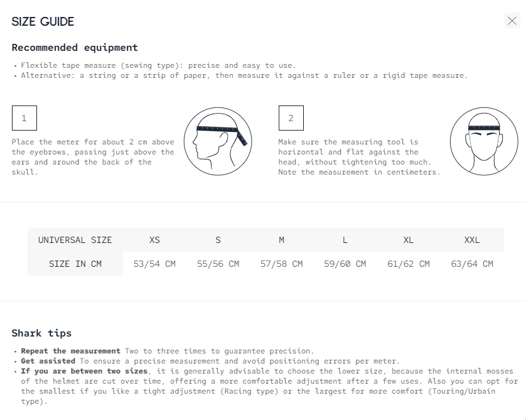526x420 pixels.
Task: Click the Size in CM row label
Action: point(75,264)
